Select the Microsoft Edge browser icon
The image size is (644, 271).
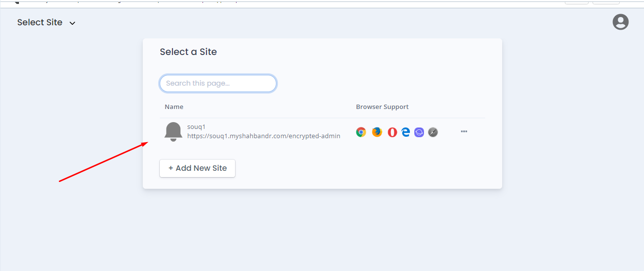coord(406,132)
